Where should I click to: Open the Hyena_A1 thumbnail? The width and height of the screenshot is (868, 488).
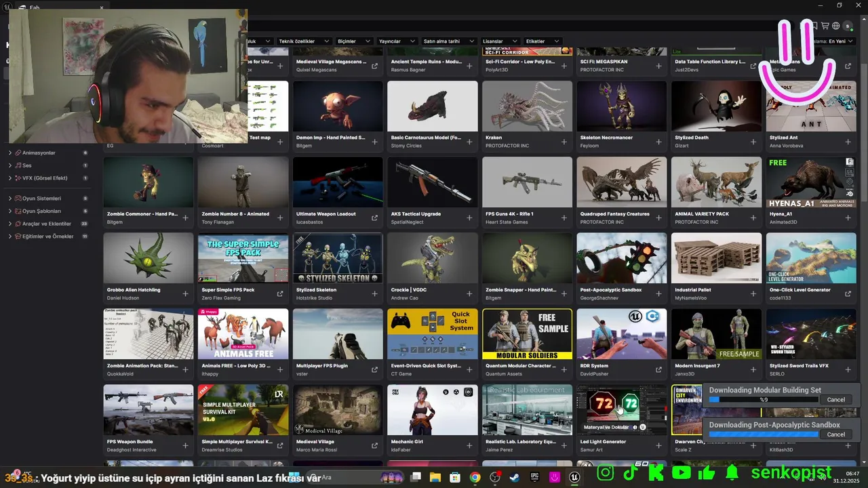coord(811,182)
